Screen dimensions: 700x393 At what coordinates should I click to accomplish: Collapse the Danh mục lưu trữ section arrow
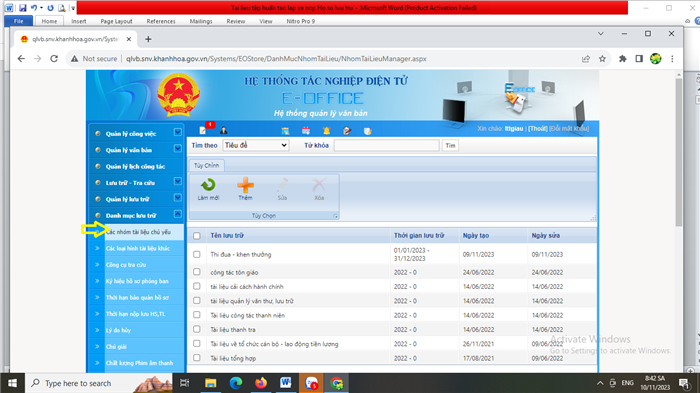tap(178, 214)
